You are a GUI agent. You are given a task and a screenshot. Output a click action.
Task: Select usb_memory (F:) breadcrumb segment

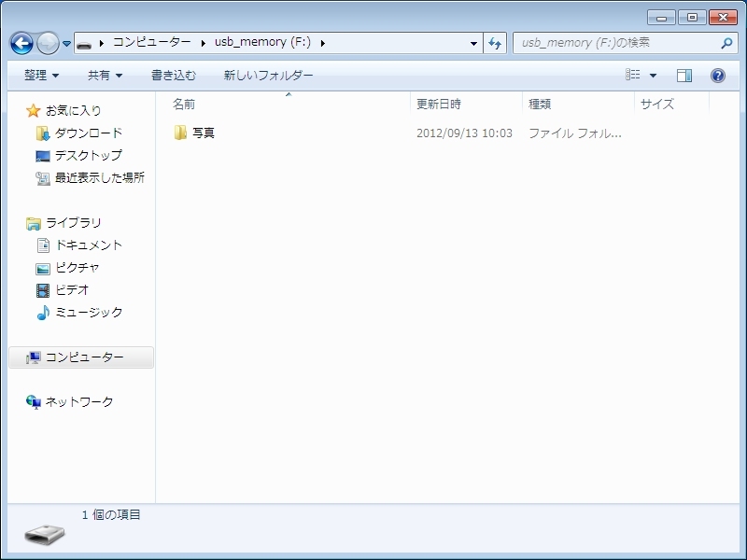(x=262, y=42)
